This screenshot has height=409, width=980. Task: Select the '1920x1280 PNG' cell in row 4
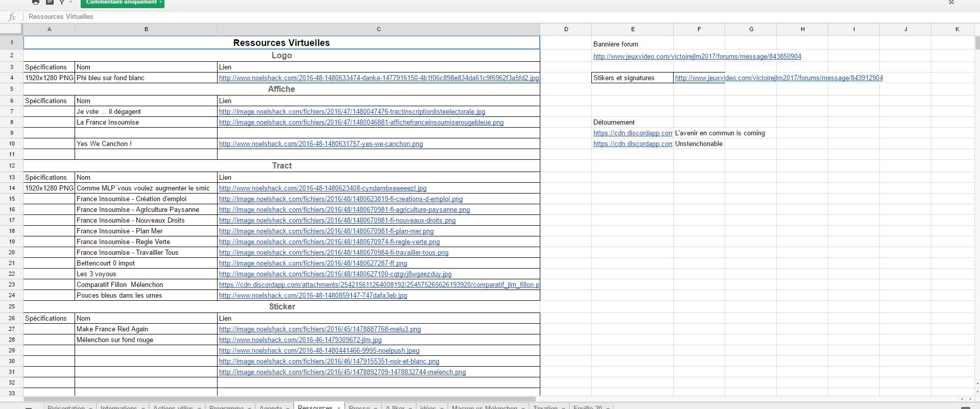coord(49,78)
